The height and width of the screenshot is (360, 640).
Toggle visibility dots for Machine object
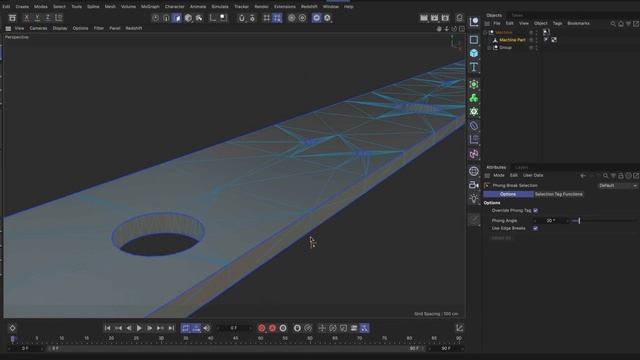(x=536, y=33)
